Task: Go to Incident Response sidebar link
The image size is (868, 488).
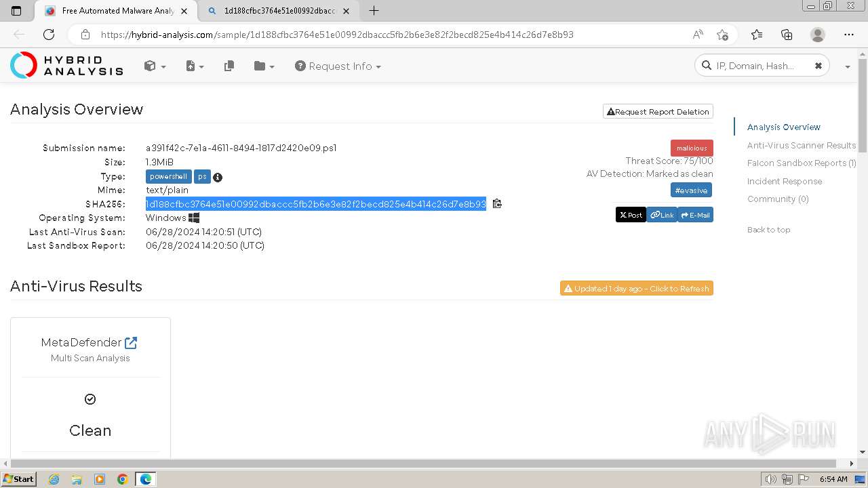Action: coord(785,181)
